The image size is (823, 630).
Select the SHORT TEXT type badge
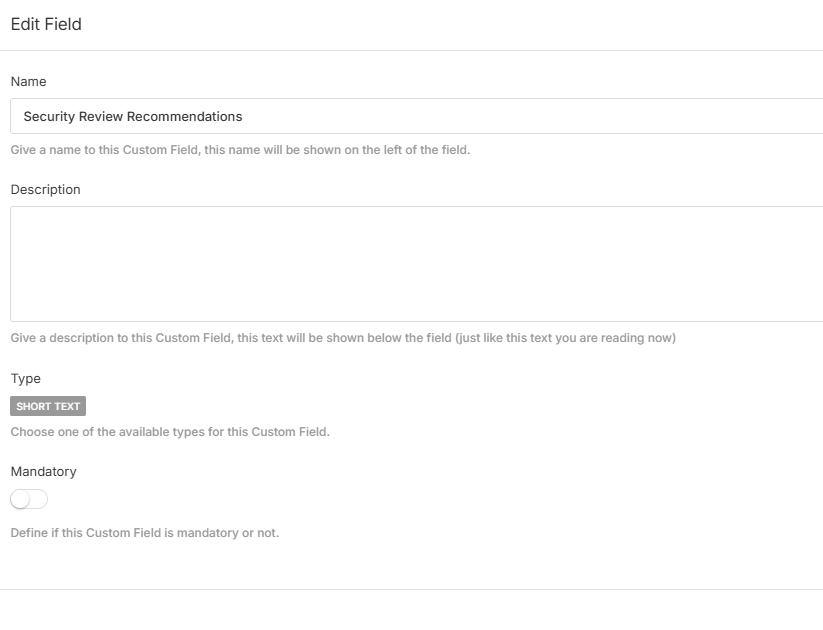(x=48, y=406)
